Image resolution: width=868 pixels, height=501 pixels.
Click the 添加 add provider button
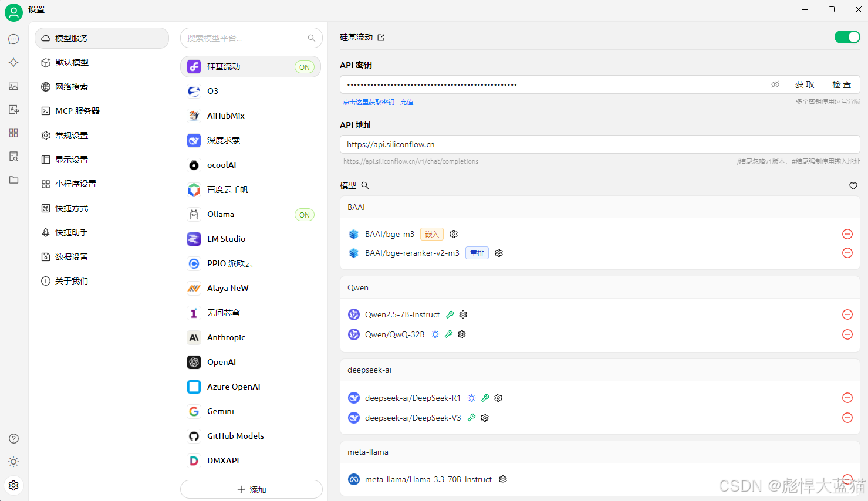point(251,489)
